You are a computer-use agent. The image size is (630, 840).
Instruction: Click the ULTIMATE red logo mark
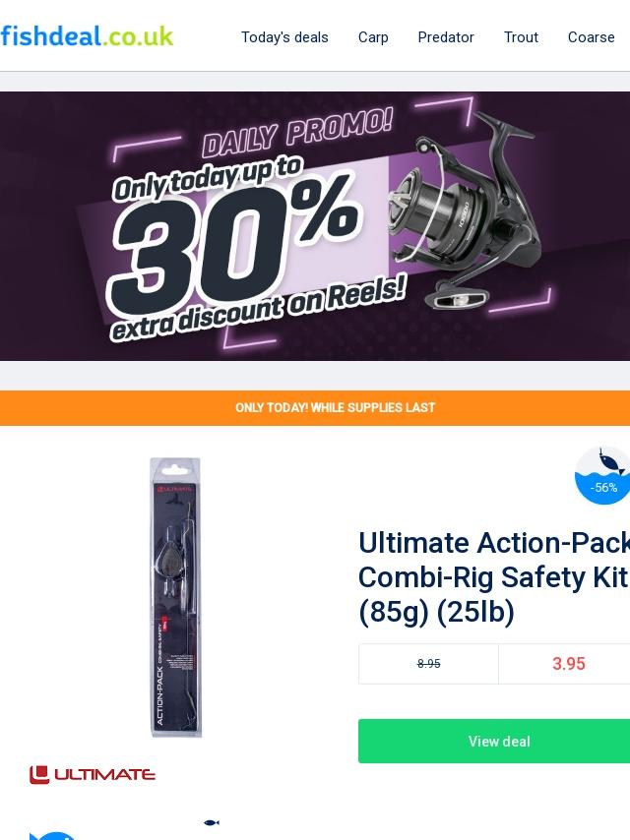[x=39, y=775]
